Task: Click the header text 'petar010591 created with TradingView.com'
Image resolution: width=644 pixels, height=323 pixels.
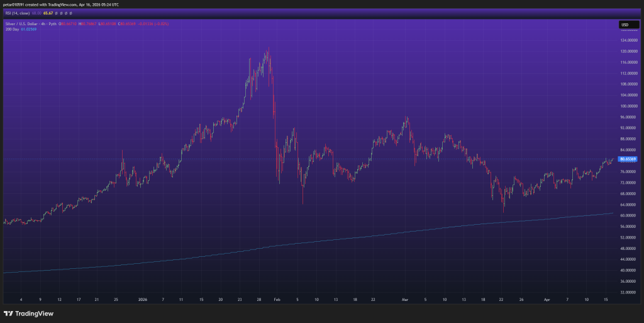Action: (40, 4)
